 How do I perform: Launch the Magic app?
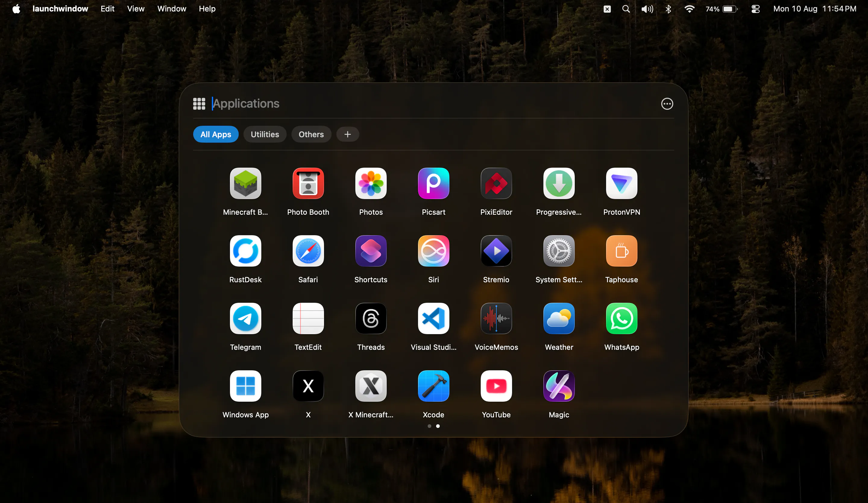[559, 386]
